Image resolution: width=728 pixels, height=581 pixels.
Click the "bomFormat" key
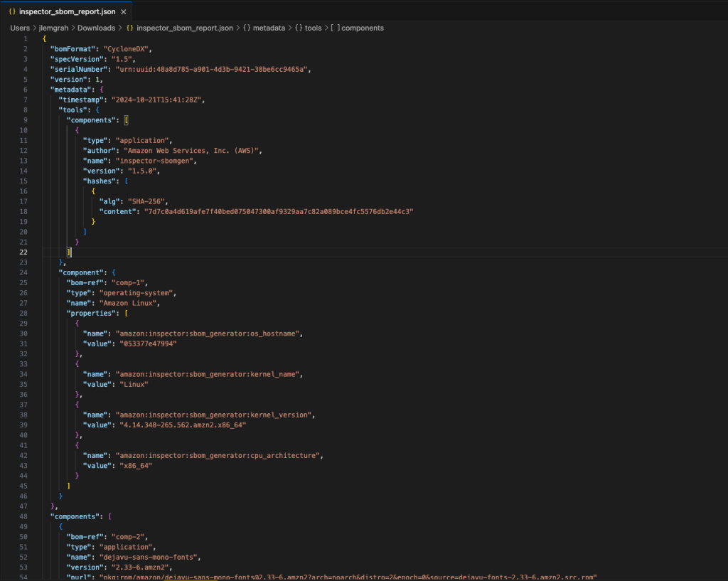coord(73,49)
